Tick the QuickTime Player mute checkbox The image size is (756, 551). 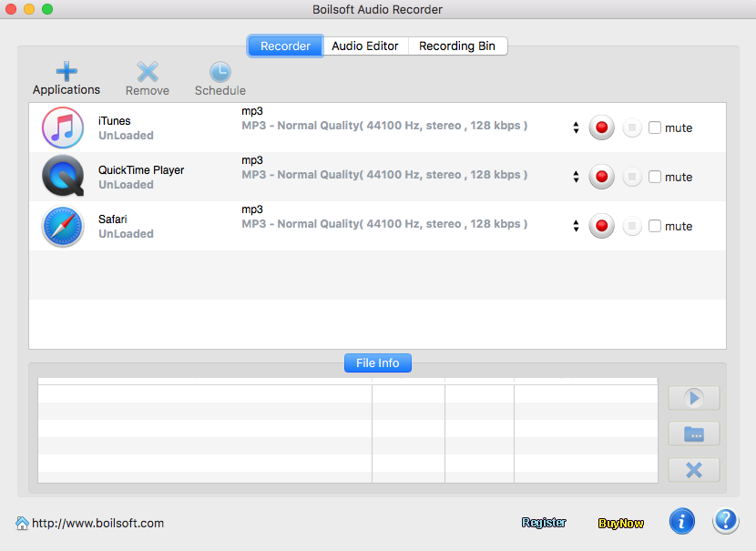click(655, 177)
